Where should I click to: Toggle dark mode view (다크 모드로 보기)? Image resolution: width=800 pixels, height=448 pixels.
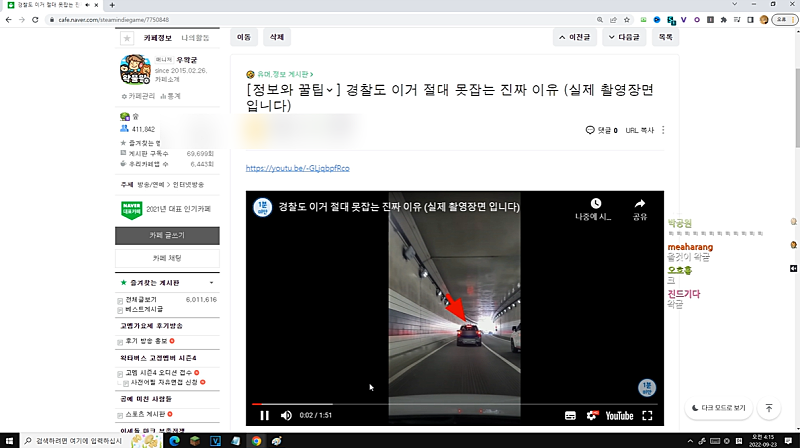point(719,408)
